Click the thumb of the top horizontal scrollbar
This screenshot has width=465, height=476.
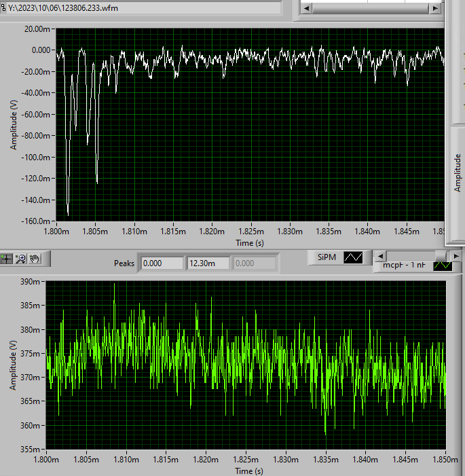(371, 9)
